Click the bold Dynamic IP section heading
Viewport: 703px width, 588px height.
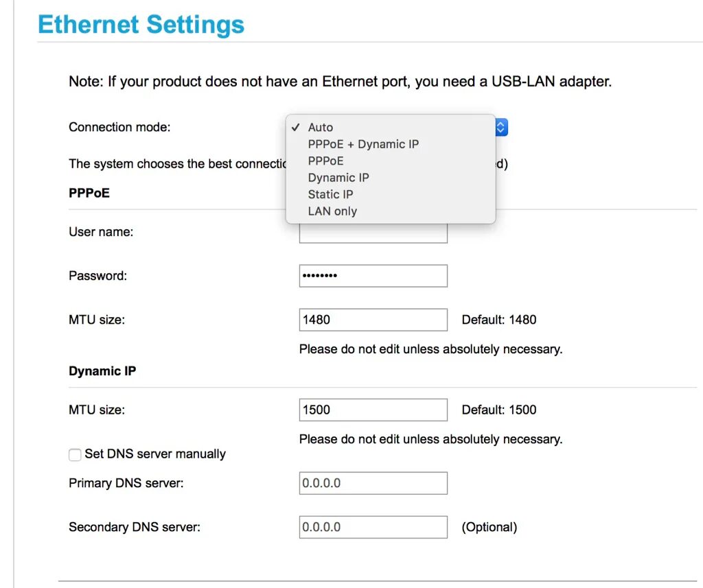tap(102, 371)
